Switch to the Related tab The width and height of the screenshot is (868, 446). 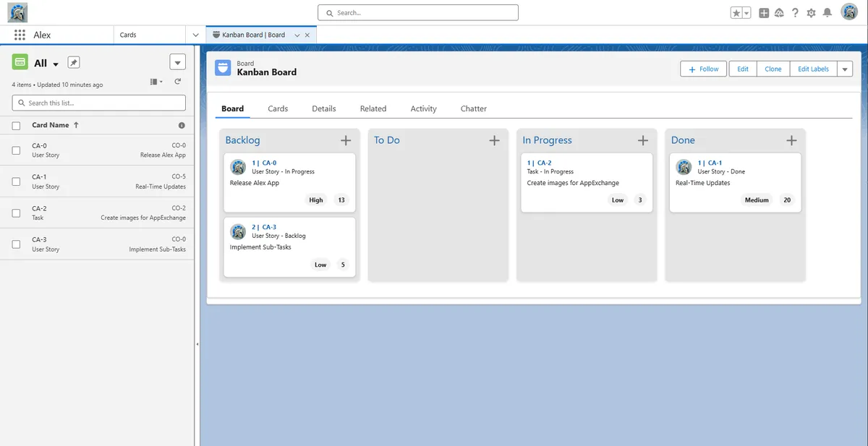pyautogui.click(x=373, y=108)
